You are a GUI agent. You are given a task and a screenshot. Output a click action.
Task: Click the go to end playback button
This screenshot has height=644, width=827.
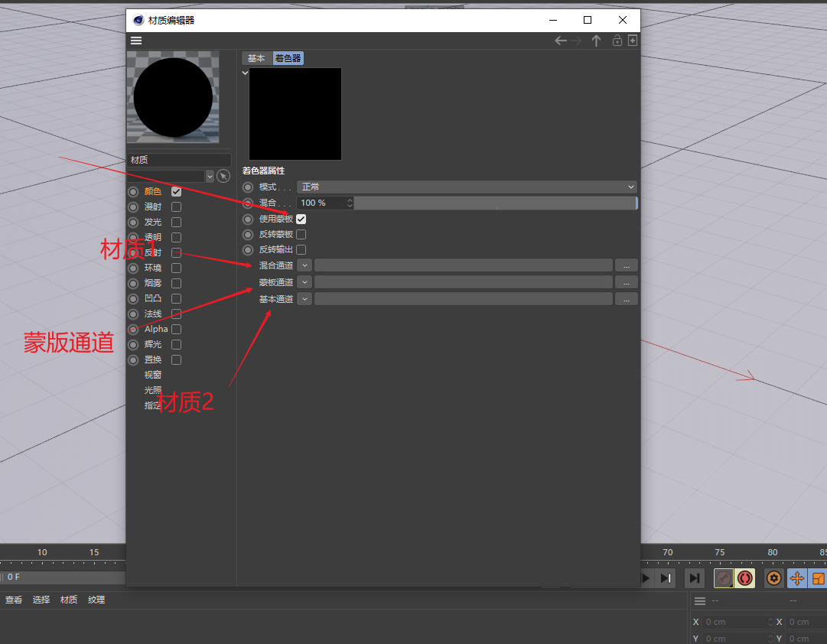[695, 578]
